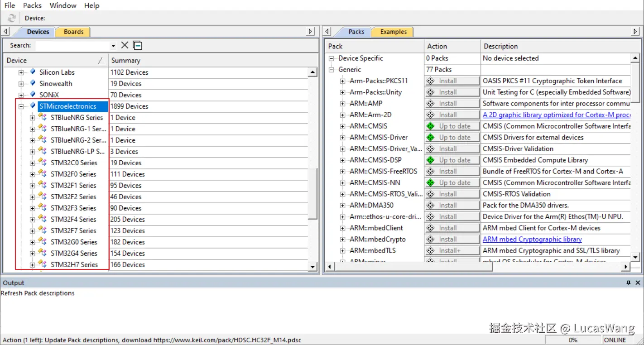Click Install+ for ARM::mbedTLS
The height and width of the screenshot is (345, 644).
click(452, 251)
